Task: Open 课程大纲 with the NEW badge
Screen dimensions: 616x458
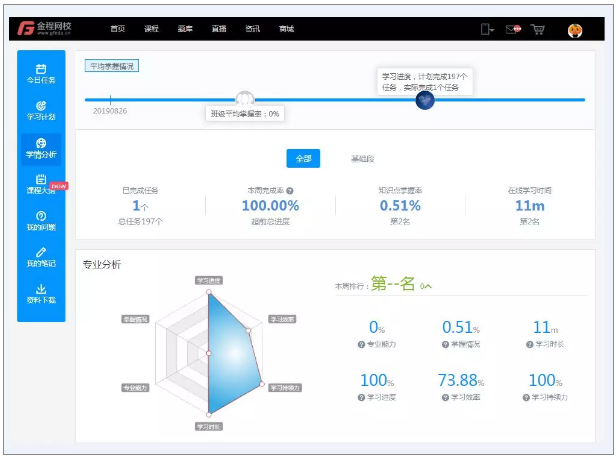Action: tap(41, 184)
